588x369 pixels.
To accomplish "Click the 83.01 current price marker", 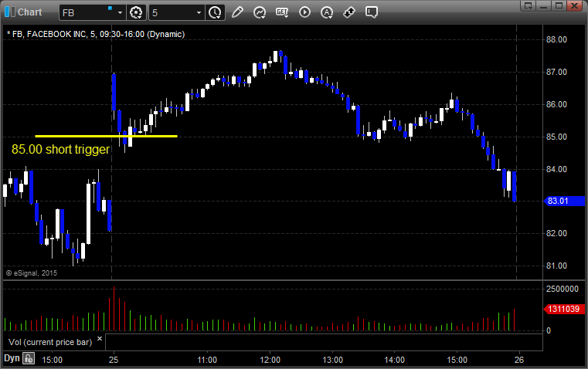I will coord(564,201).
